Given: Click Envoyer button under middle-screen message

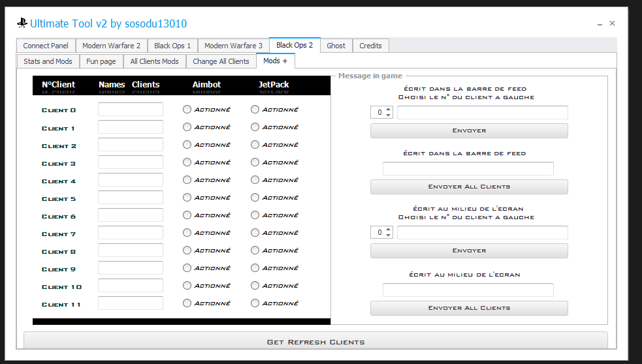Looking at the screenshot, I should 469,250.
